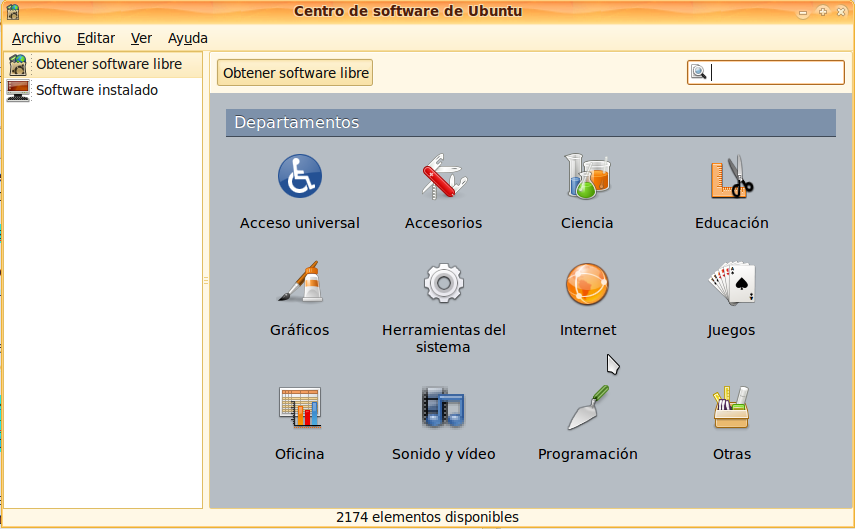Image resolution: width=855 pixels, height=529 pixels.
Task: Close the Centro de software window
Action: pyautogui.click(x=841, y=11)
